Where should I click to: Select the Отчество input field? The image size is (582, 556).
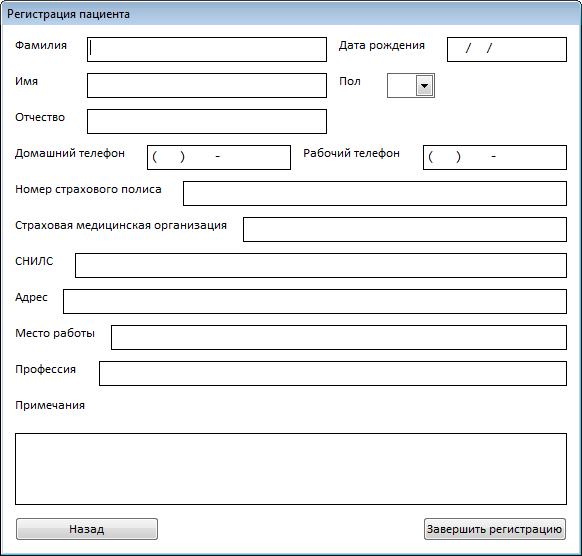[x=207, y=121]
